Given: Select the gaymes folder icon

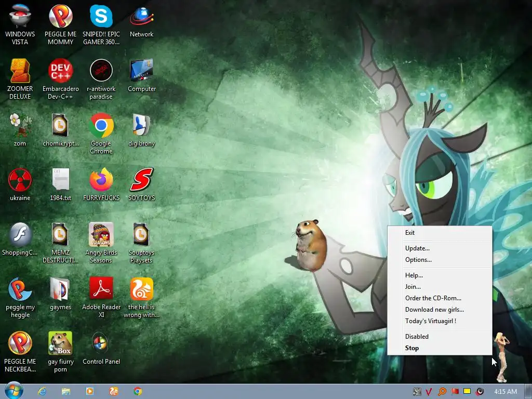Looking at the screenshot, I should coord(60,294).
